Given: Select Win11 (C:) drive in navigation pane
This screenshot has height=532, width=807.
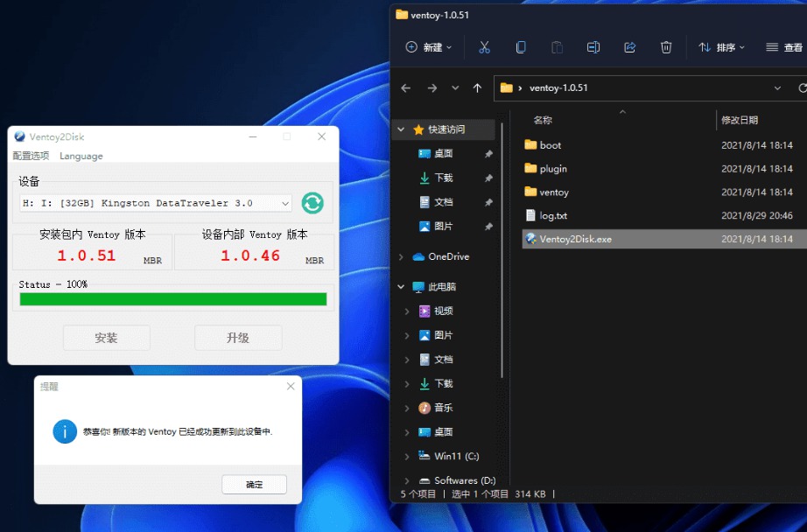Looking at the screenshot, I should pos(456,456).
